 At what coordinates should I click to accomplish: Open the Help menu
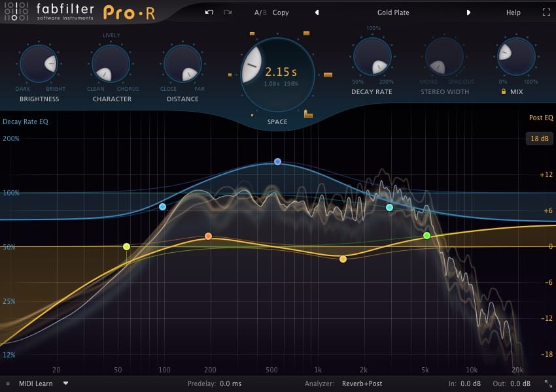click(x=513, y=12)
